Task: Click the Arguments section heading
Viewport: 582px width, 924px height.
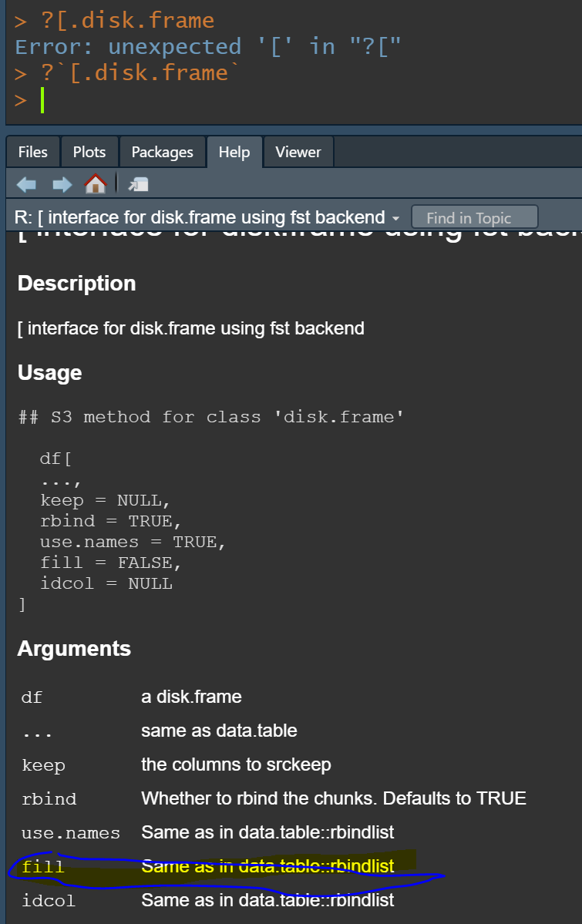Action: coord(74,648)
